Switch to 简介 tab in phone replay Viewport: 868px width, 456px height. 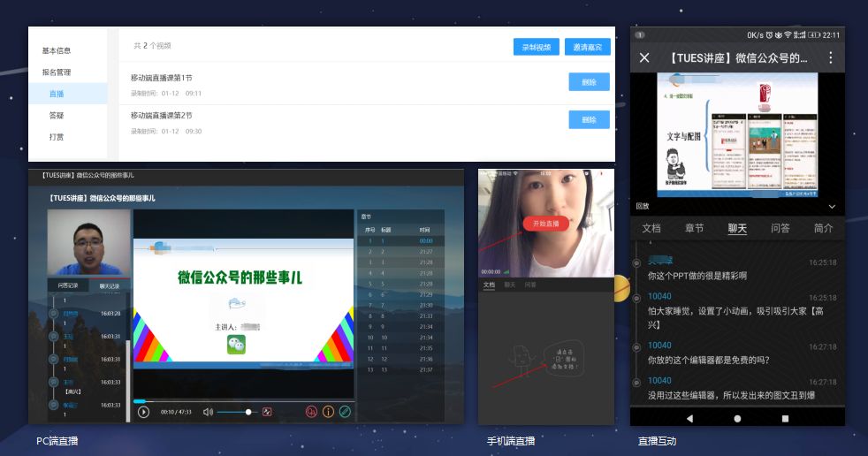click(823, 228)
